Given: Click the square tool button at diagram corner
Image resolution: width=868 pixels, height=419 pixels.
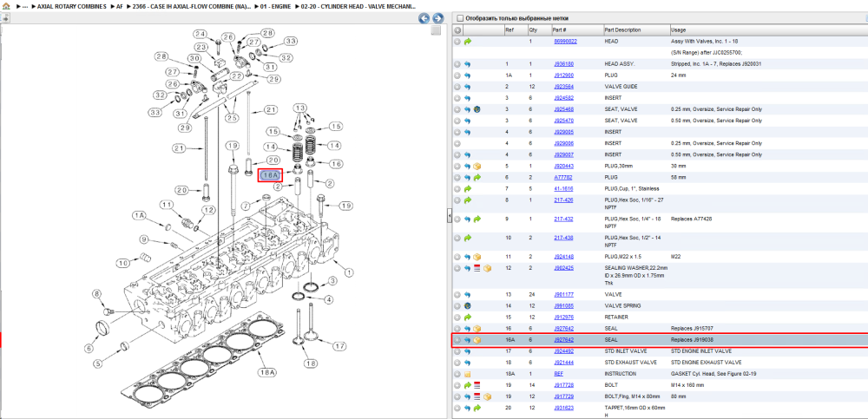Looking at the screenshot, I should (437, 30).
